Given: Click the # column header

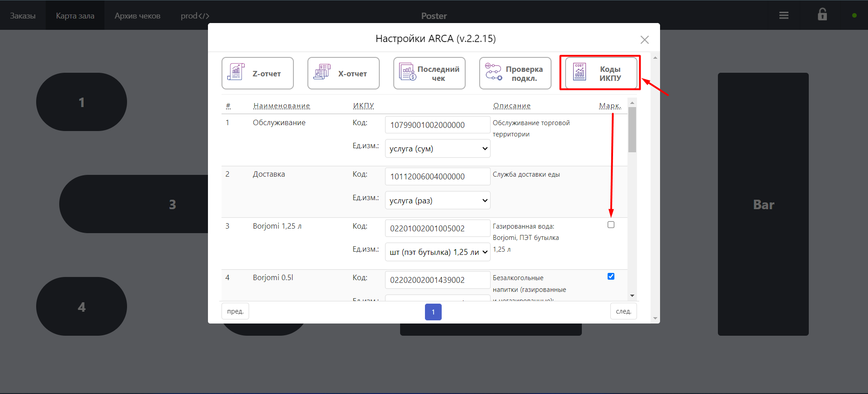Looking at the screenshot, I should (228, 106).
